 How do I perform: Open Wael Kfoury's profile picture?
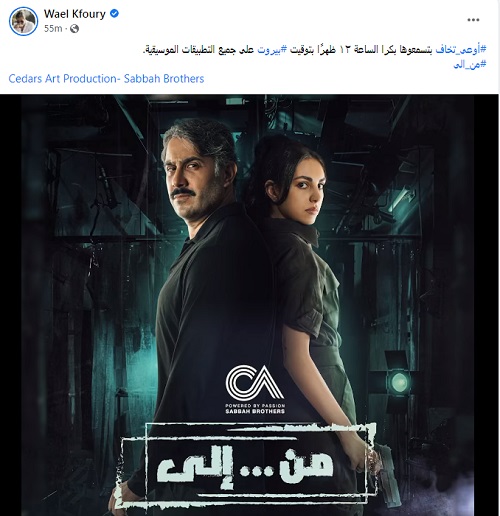23,21
